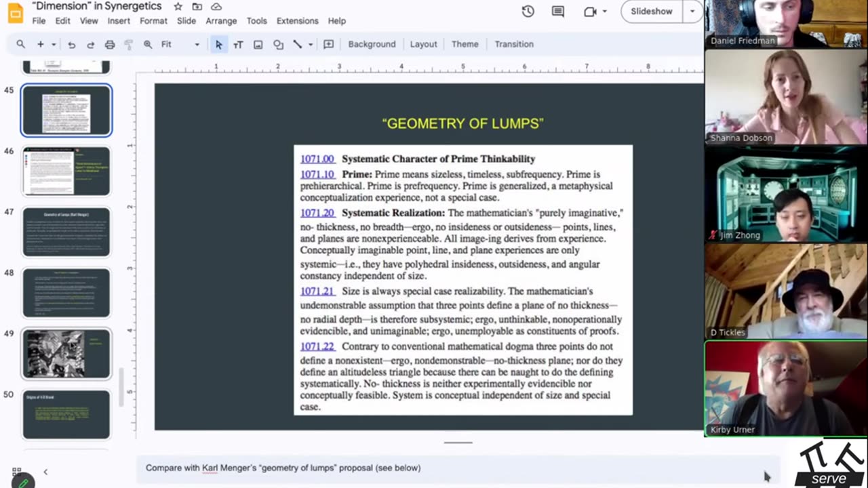Open the Help menu
This screenshot has width=868, height=488.
click(337, 21)
